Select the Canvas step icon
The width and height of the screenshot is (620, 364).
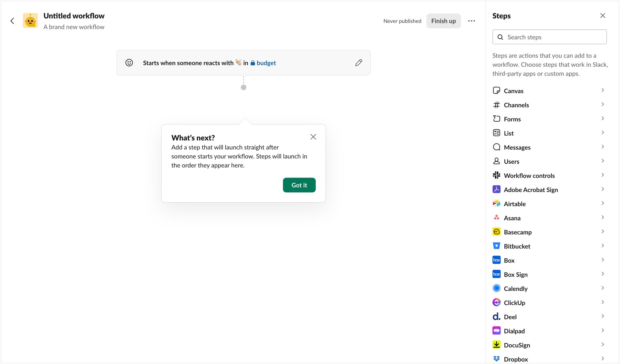496,91
